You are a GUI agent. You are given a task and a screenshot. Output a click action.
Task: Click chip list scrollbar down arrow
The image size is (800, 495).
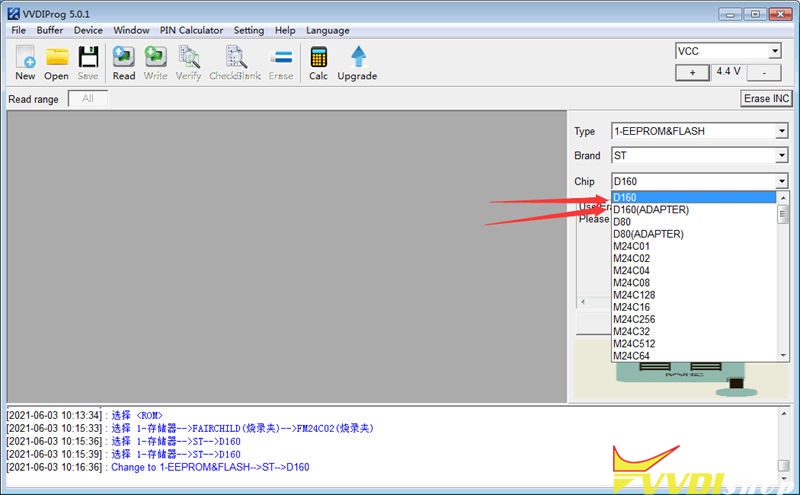click(783, 355)
